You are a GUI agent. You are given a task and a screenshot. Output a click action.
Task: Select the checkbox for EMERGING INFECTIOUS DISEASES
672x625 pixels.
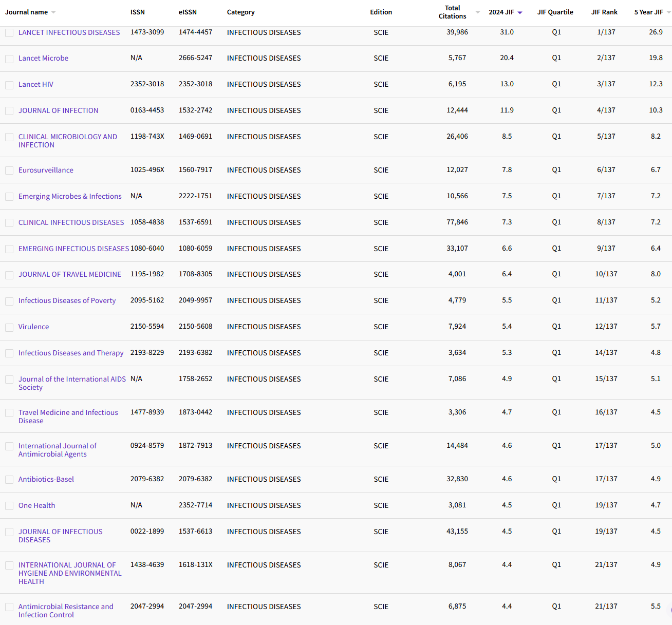pyautogui.click(x=9, y=249)
